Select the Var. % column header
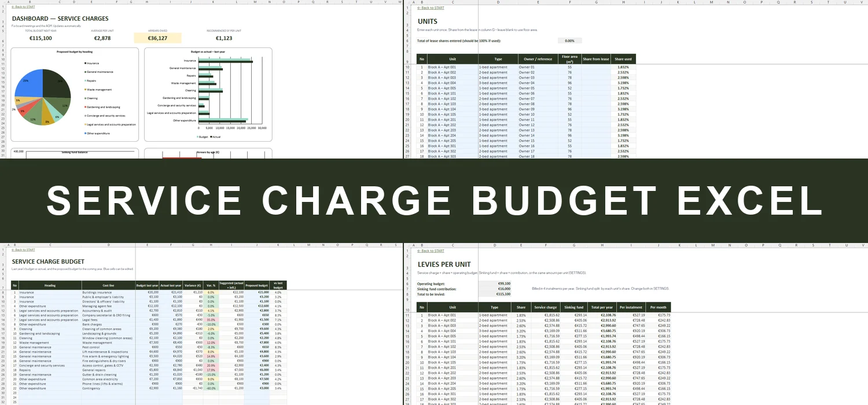868x405 pixels. [x=210, y=285]
